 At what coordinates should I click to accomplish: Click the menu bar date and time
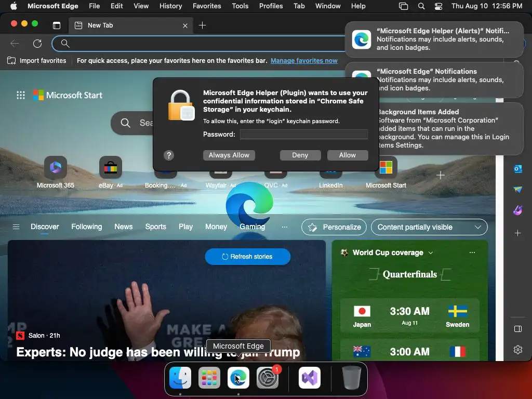tap(486, 6)
